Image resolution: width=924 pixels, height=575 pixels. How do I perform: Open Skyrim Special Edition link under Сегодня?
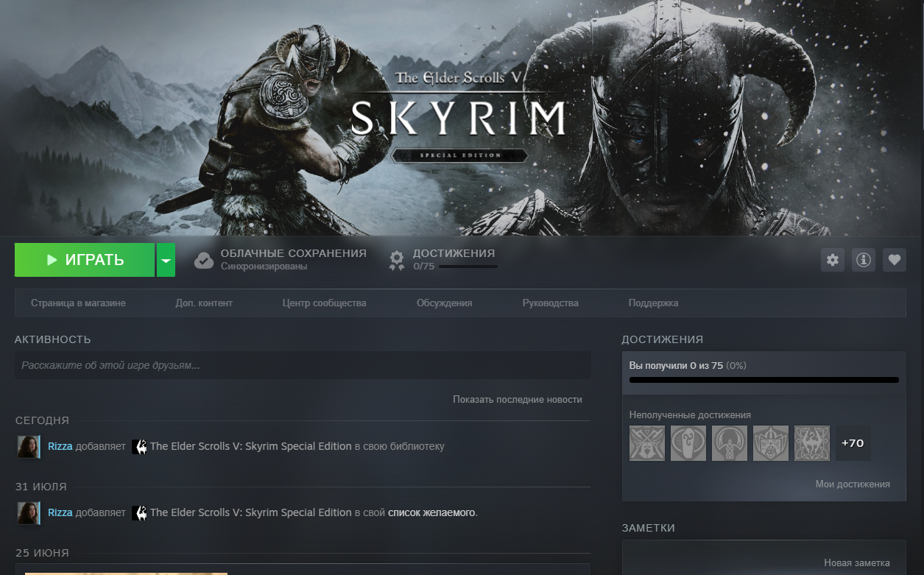pos(251,446)
